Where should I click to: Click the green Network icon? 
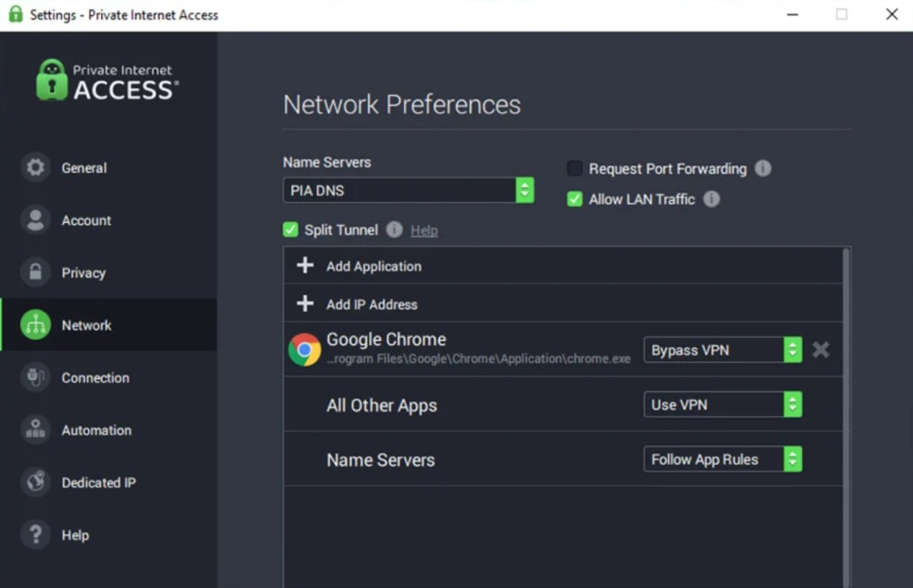click(35, 325)
